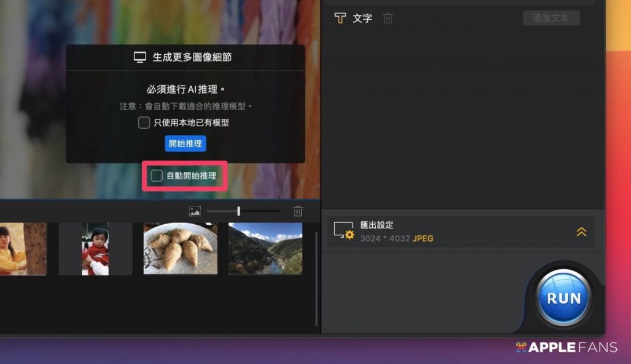Image resolution: width=631 pixels, height=364 pixels.
Task: Click the 開始推理 button
Action: (x=185, y=143)
